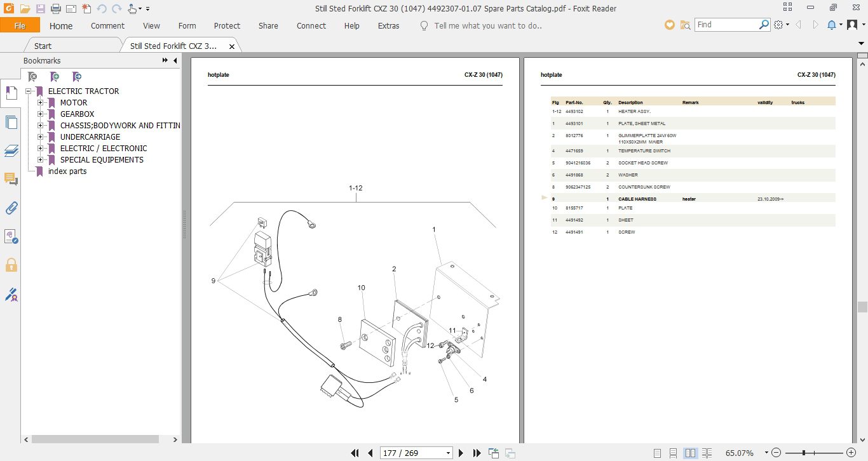Viewport: 868px width, 461px height.
Task: Click the zoom slider handle
Action: coord(804,453)
